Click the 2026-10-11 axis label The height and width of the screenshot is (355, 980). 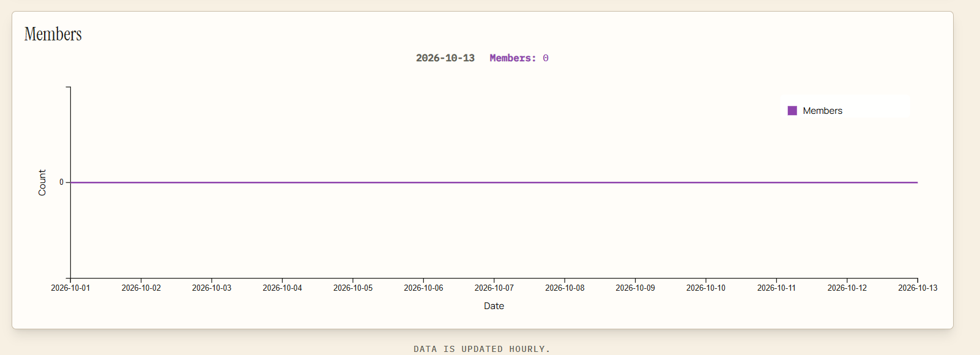776,288
